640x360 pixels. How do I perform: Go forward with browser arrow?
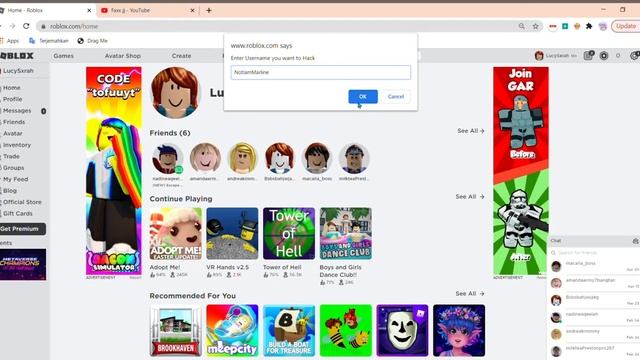[x=12, y=26]
